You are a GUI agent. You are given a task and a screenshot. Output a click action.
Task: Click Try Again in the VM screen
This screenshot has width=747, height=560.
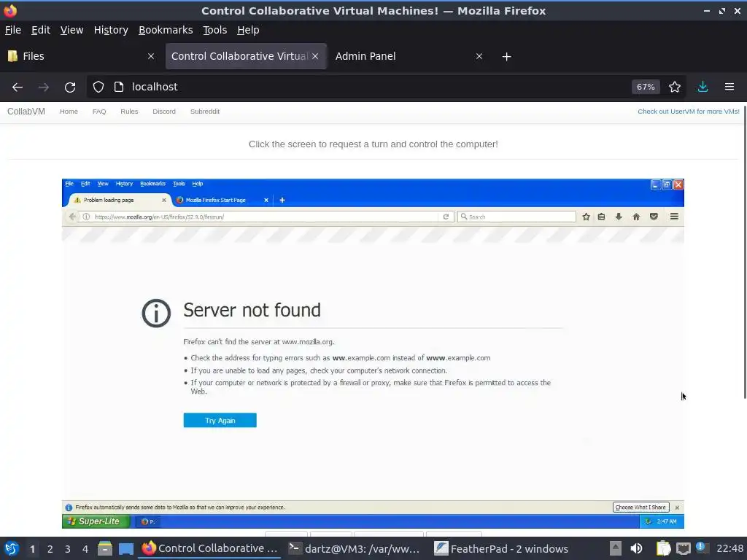pyautogui.click(x=220, y=421)
